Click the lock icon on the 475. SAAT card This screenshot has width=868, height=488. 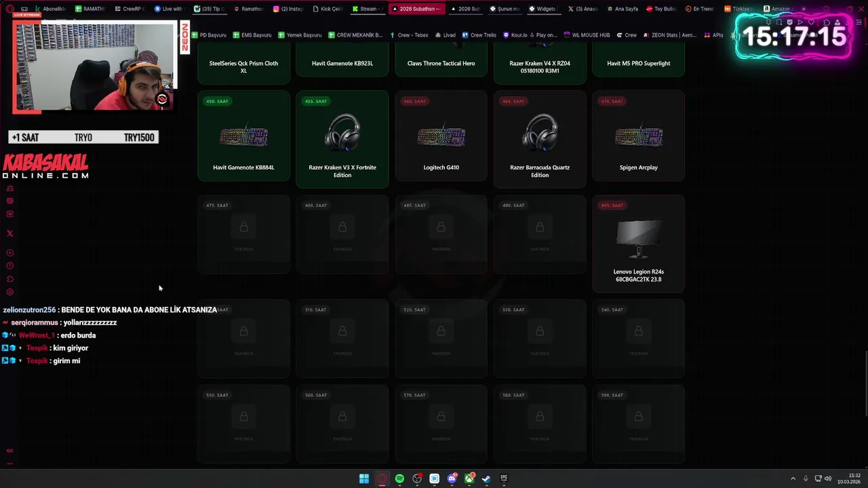pos(243,227)
